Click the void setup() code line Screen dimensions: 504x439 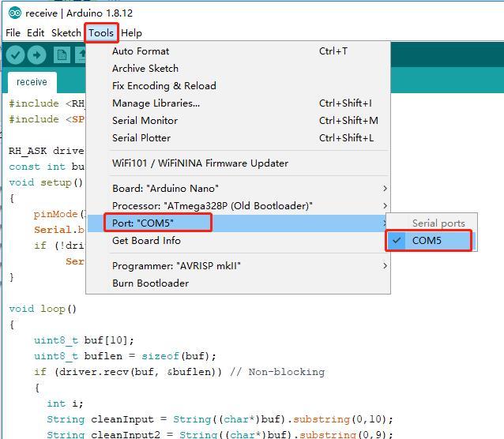click(x=46, y=182)
